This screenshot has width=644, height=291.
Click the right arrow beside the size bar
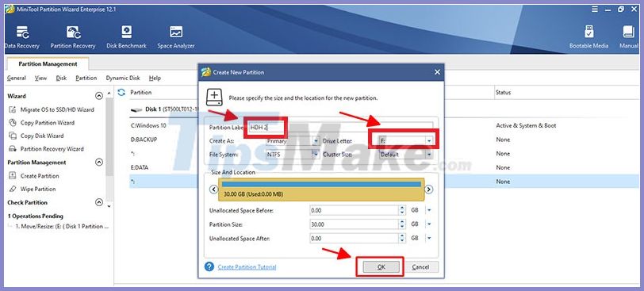tap(428, 190)
